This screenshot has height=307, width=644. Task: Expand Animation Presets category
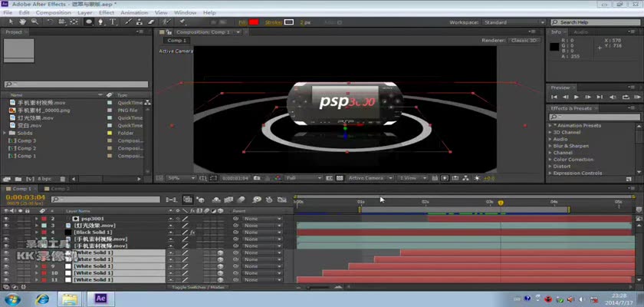550,125
